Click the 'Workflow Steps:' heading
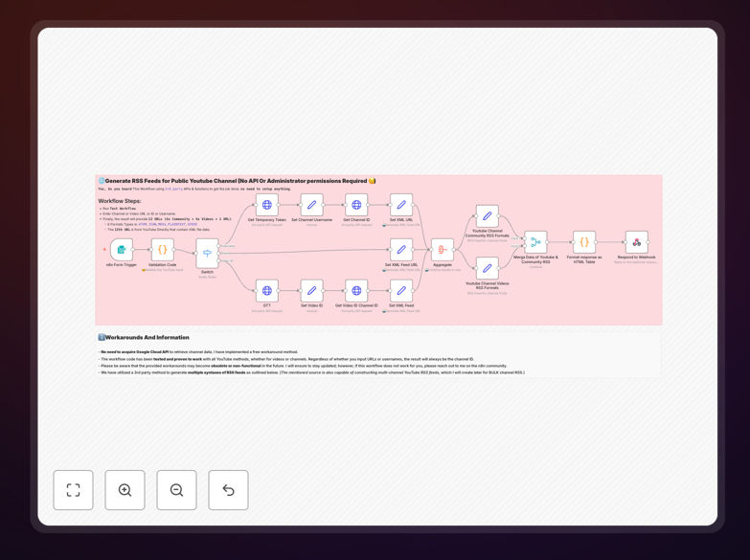Screen dimensions: 750x560 (x=120, y=201)
